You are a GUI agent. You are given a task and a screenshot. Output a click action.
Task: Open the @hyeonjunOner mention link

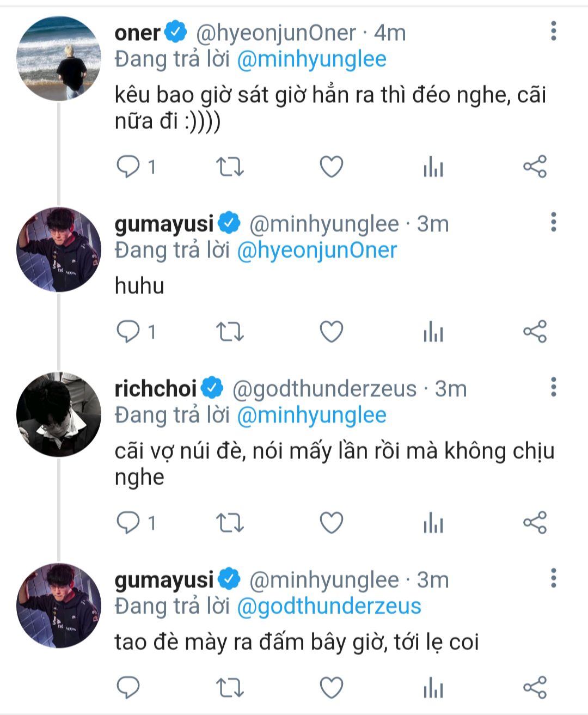pos(317,250)
